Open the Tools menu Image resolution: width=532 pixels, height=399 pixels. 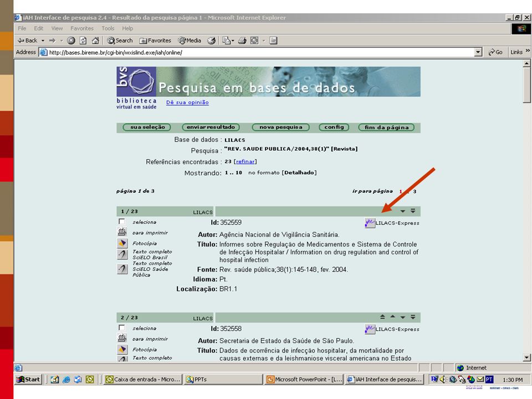[108, 28]
